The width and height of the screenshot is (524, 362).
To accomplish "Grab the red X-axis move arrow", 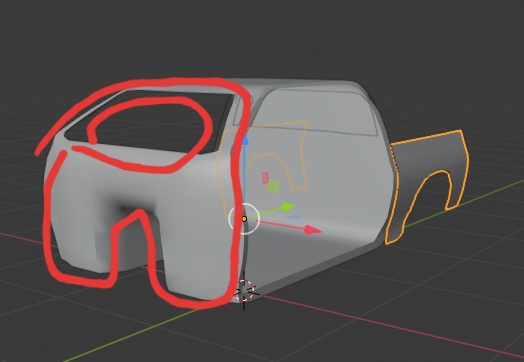I will click(x=313, y=230).
